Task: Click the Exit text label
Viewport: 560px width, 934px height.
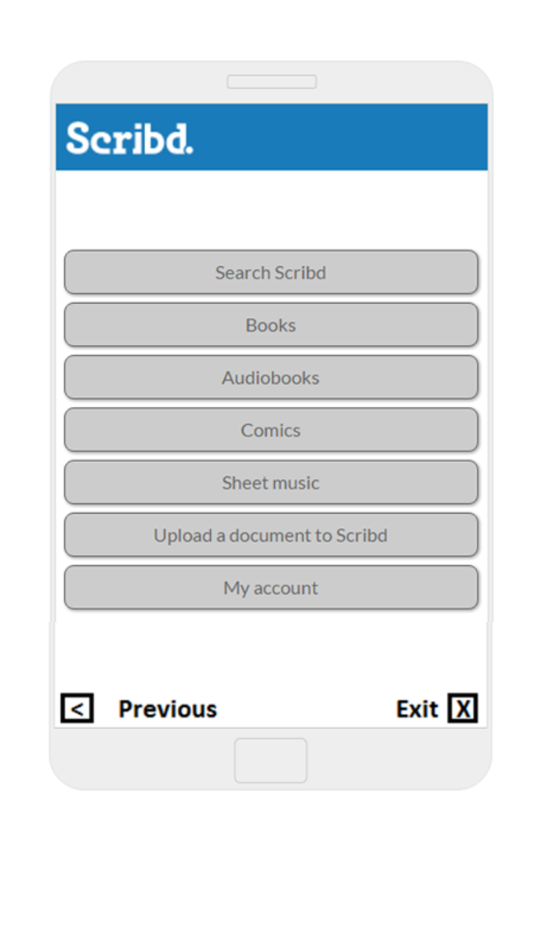Action: point(417,709)
